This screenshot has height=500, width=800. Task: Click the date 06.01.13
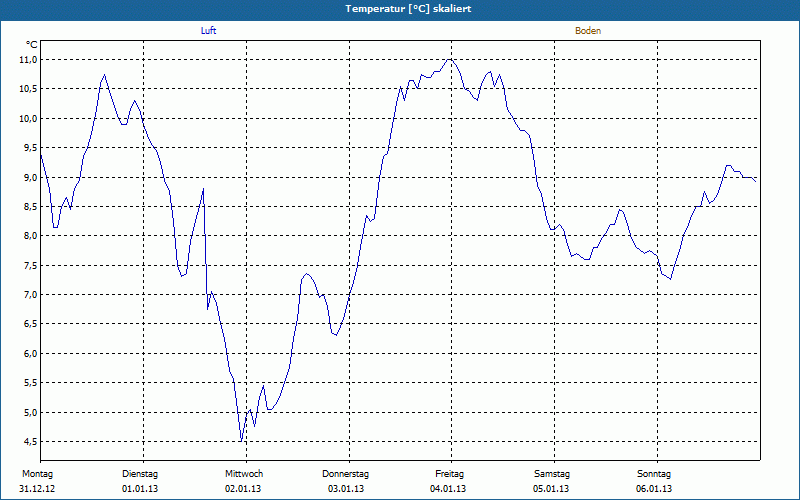654,489
